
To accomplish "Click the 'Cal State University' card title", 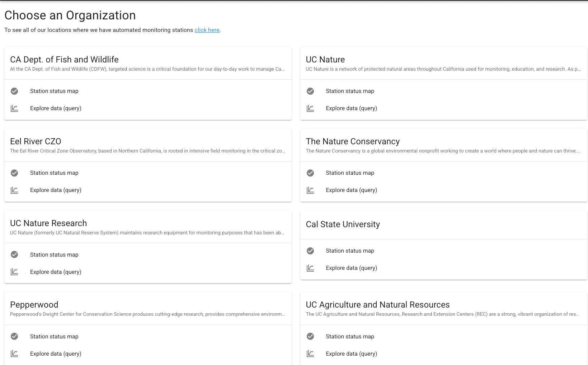I will click(343, 224).
